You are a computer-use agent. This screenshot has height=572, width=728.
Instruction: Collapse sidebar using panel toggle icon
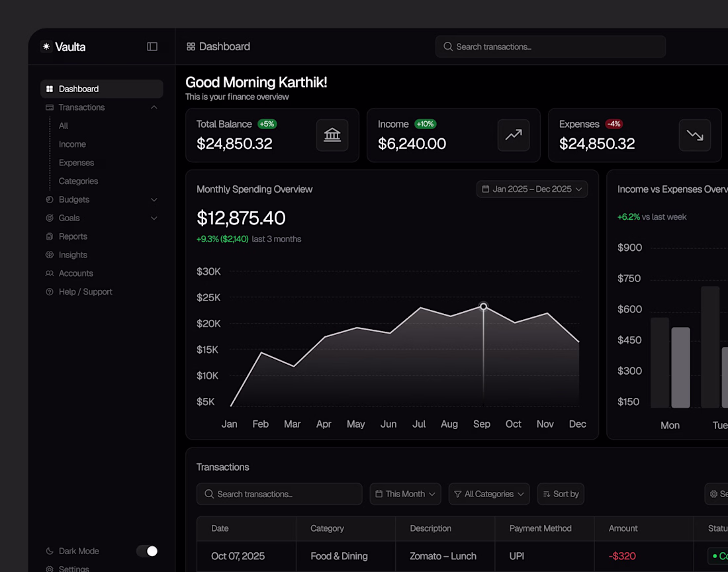coord(152,46)
